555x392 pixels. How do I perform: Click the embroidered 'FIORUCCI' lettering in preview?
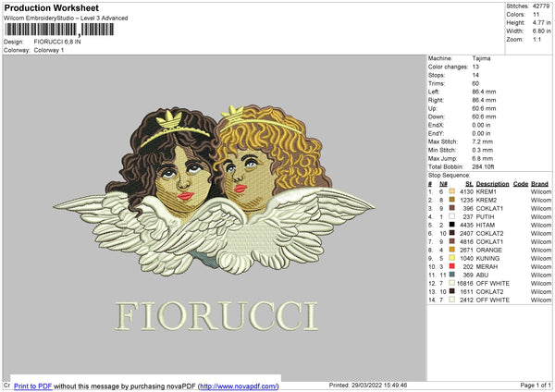pyautogui.click(x=216, y=315)
